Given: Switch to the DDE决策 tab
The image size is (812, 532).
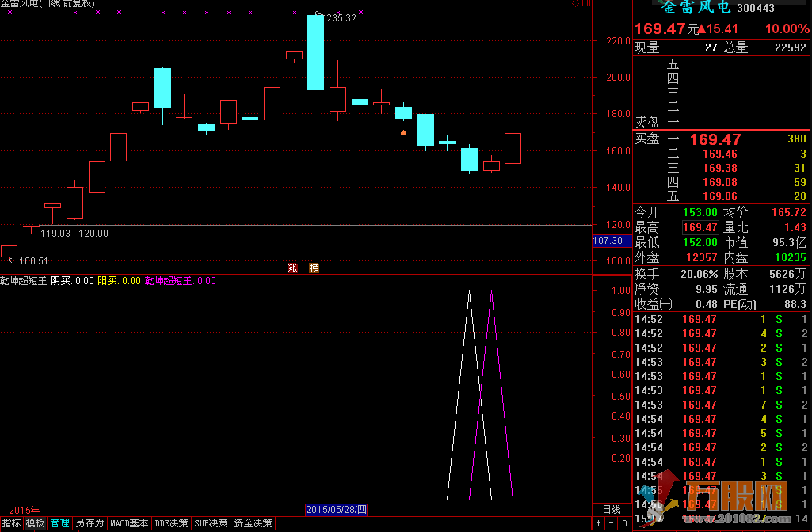Looking at the screenshot, I should (171, 523).
